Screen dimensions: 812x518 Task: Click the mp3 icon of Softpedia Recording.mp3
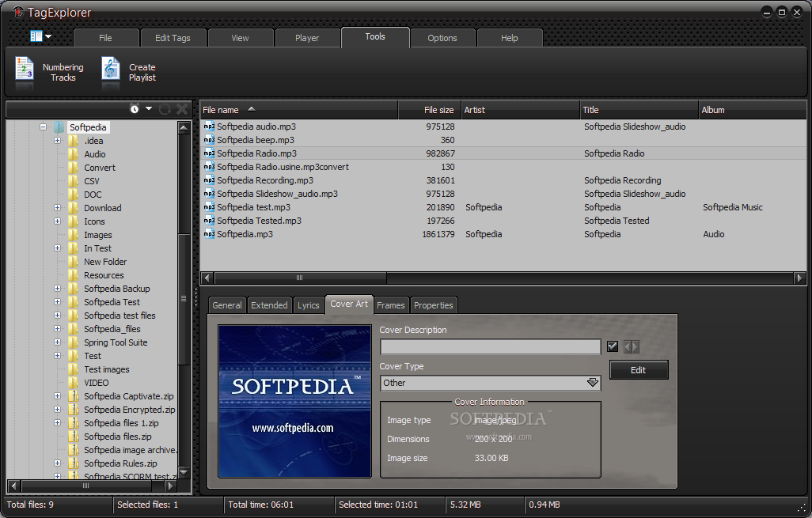pyautogui.click(x=209, y=180)
